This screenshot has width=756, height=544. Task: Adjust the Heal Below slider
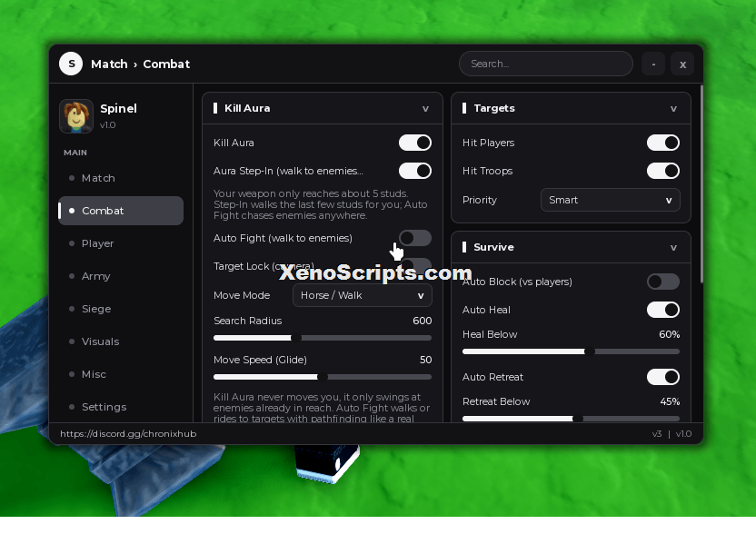(x=571, y=351)
